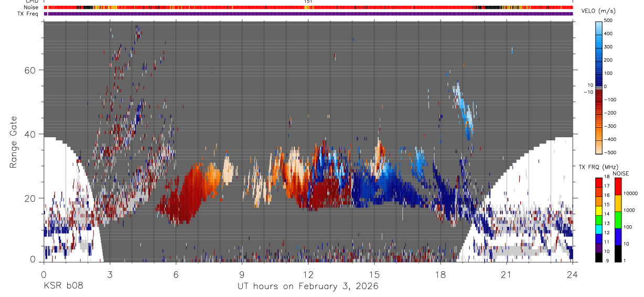Click the 1 tick at the NOISE scale bottom

pyautogui.click(x=625, y=260)
